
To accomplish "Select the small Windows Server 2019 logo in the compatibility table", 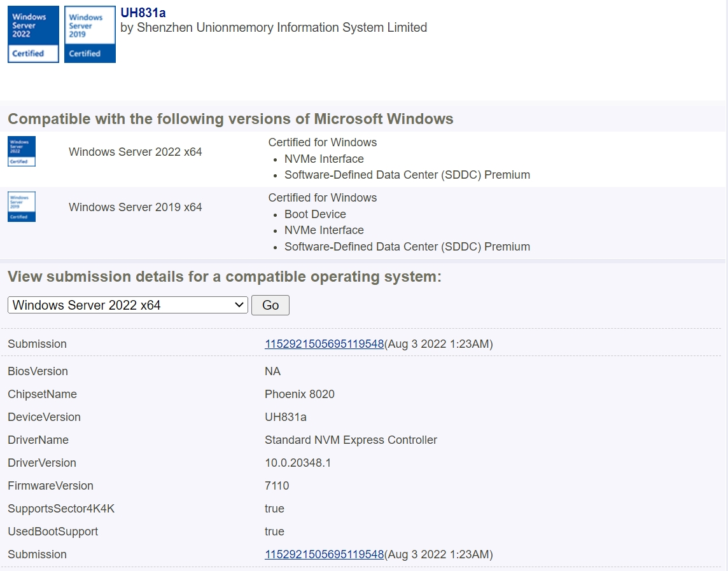I will (22, 207).
